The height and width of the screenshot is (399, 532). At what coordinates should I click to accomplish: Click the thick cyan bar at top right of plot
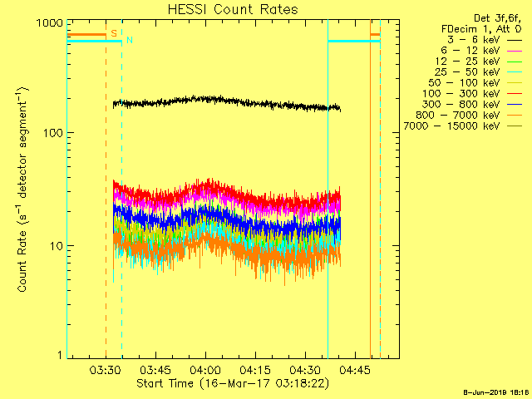point(354,42)
